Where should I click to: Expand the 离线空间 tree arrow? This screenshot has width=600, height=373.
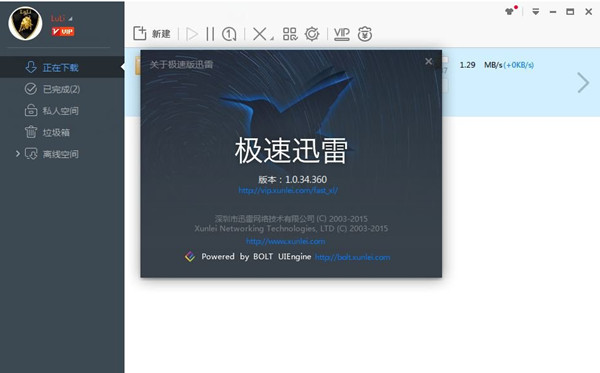click(x=17, y=154)
